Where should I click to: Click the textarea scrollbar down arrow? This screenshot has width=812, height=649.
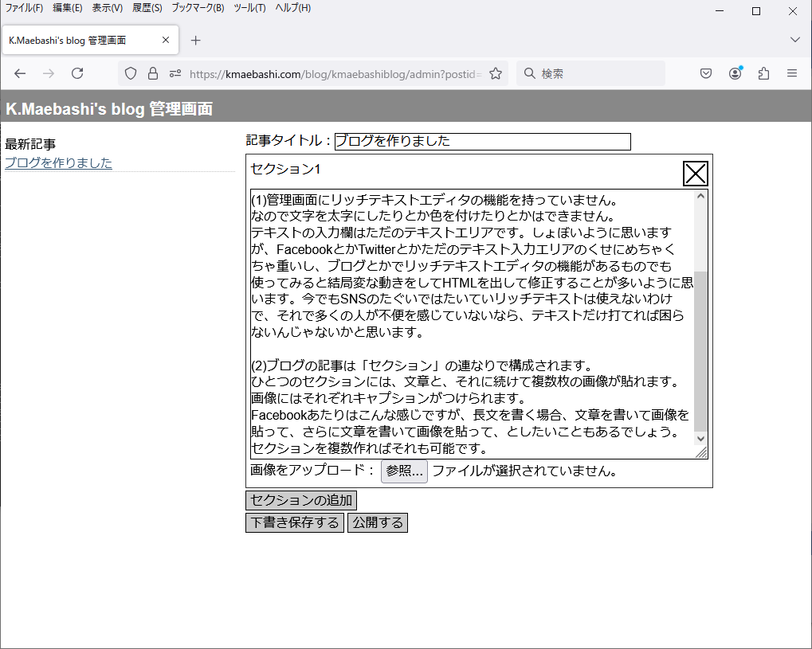coord(701,438)
